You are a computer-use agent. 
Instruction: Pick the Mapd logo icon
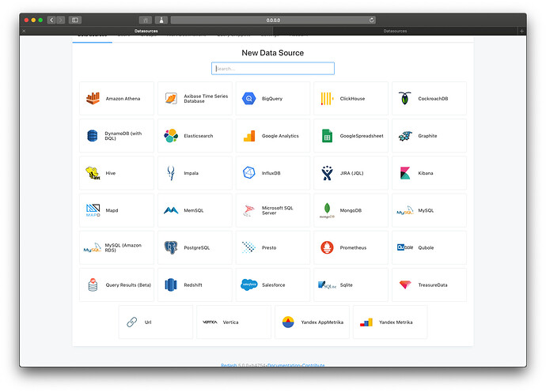pos(93,210)
